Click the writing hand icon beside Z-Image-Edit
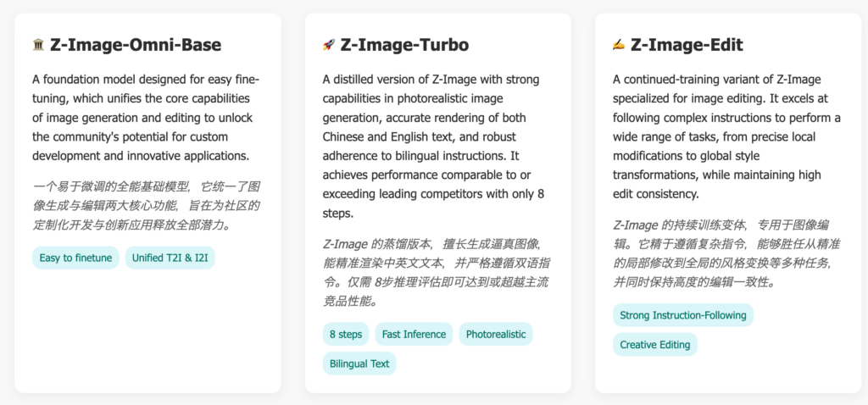Screen dimensions: 868x405 [619, 45]
